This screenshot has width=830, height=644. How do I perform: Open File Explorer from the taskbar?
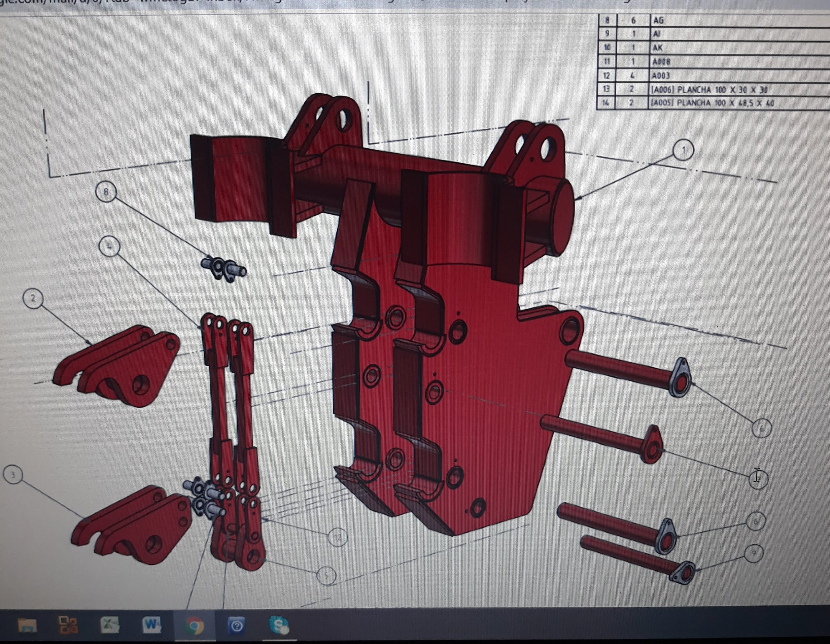[x=27, y=625]
